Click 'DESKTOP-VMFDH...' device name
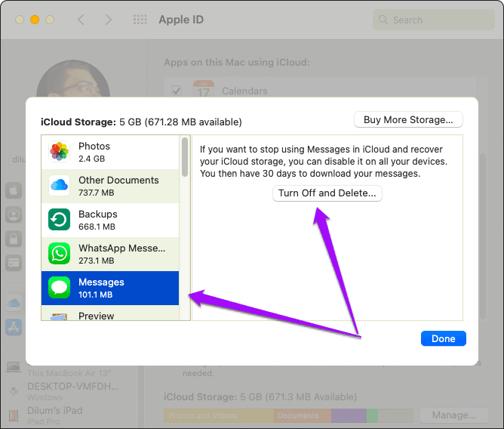Screen dimensions: 504x429 point(73,386)
